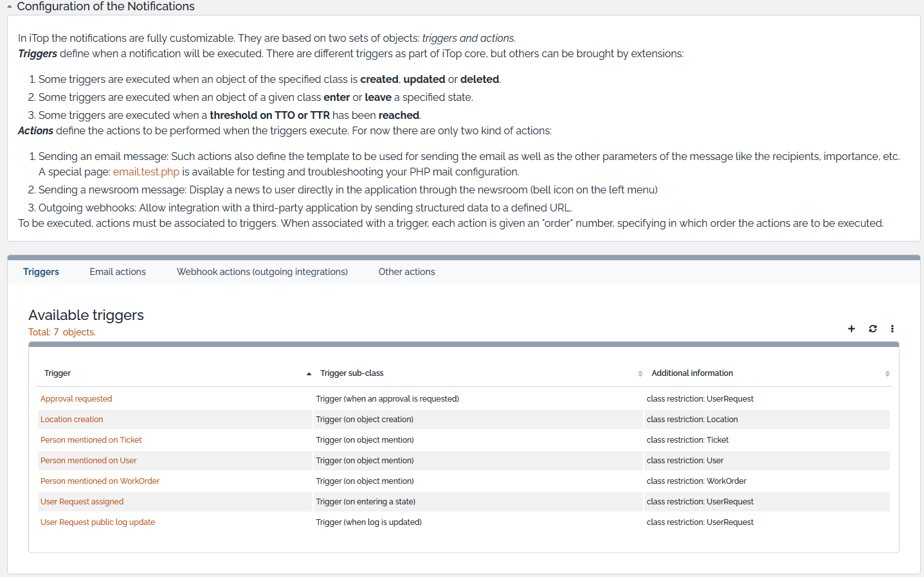Sort by Additional information column

click(x=692, y=373)
